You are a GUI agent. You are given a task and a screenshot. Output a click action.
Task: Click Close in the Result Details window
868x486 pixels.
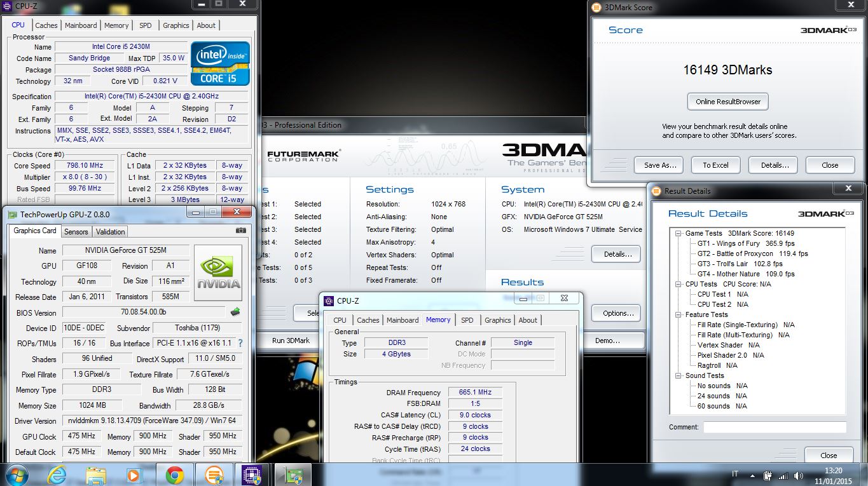(829, 455)
